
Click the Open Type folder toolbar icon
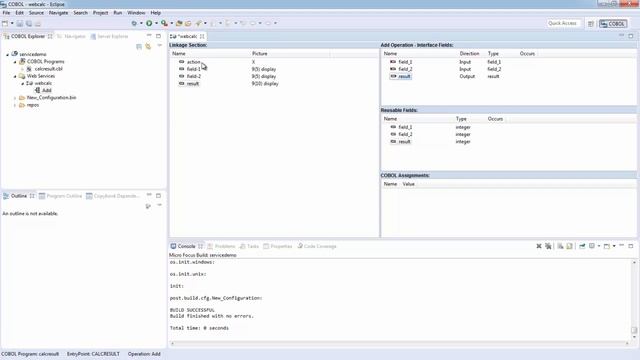tap(179, 23)
